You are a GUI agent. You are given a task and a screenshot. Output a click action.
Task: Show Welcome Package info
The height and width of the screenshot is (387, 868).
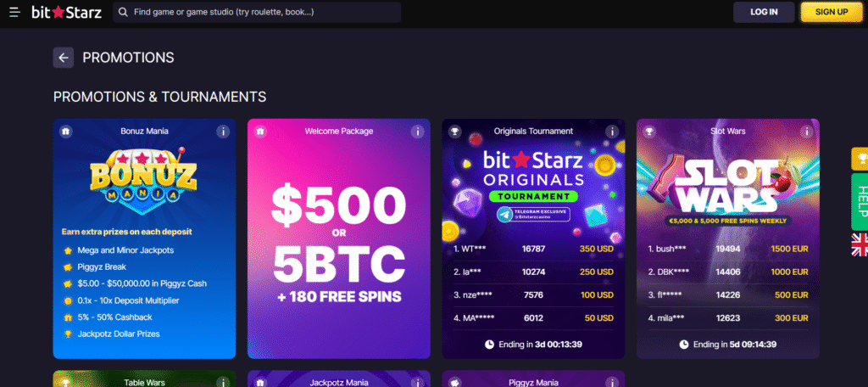pyautogui.click(x=417, y=132)
